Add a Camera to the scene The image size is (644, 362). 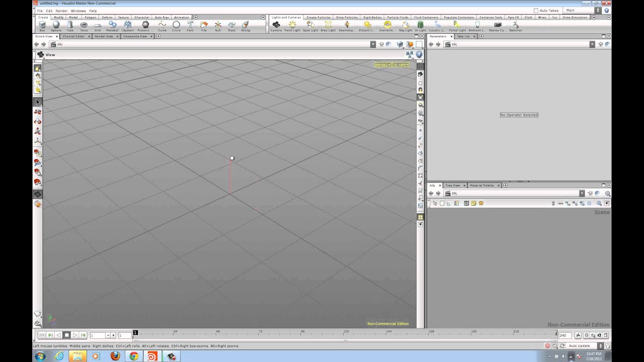coord(276,26)
